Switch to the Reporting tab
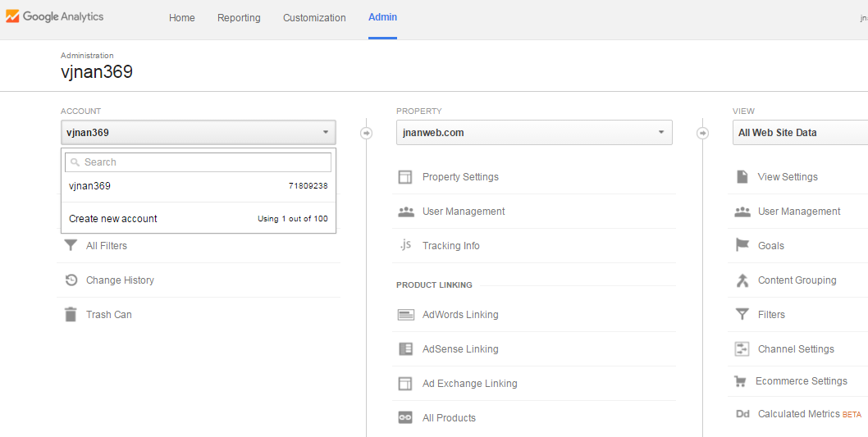Image resolution: width=868 pixels, height=437 pixels. (239, 18)
